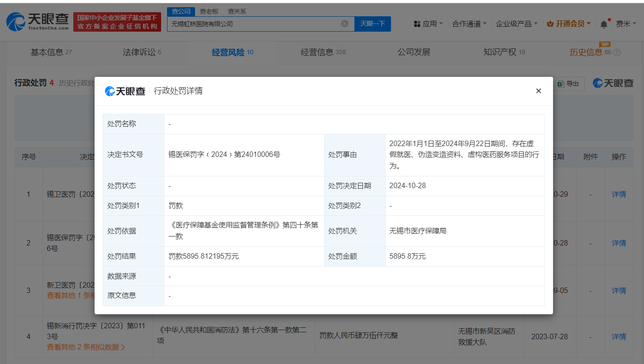This screenshot has height=364, width=644.
Task: Click the 锡新消行罚决字 document number in row 4
Action: pyautogui.click(x=96, y=331)
